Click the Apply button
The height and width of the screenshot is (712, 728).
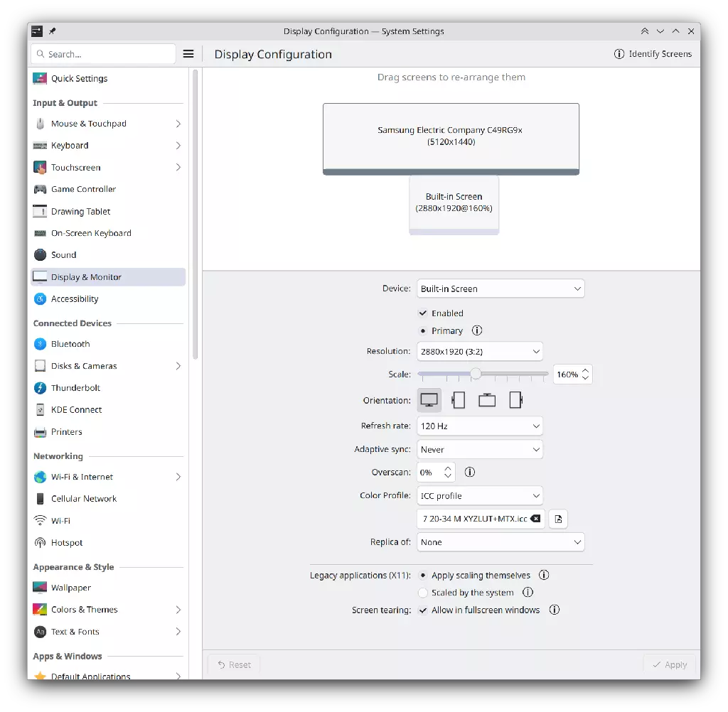coord(670,664)
